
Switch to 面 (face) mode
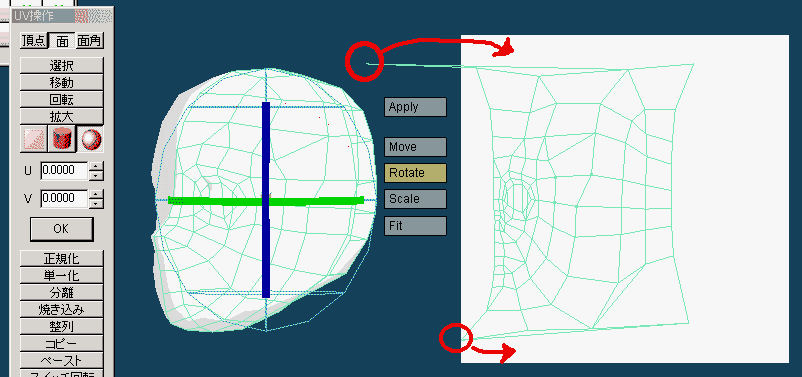(62, 41)
